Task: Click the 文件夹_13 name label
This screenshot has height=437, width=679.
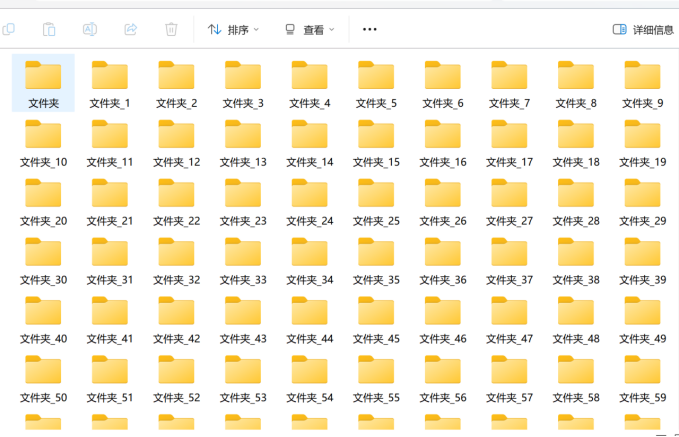Action: click(243, 162)
